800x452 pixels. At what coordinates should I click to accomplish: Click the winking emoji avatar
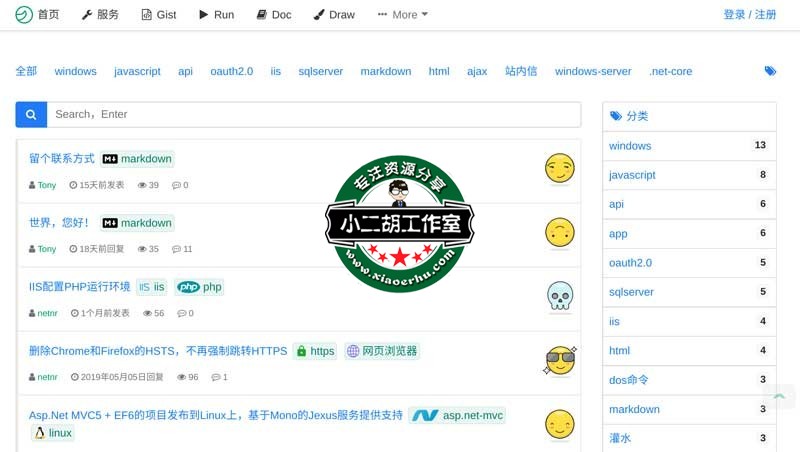560,169
